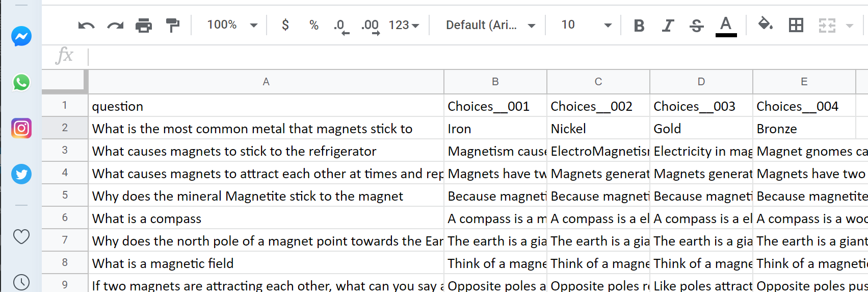This screenshot has width=868, height=292.
Task: Select column E header
Action: (804, 82)
